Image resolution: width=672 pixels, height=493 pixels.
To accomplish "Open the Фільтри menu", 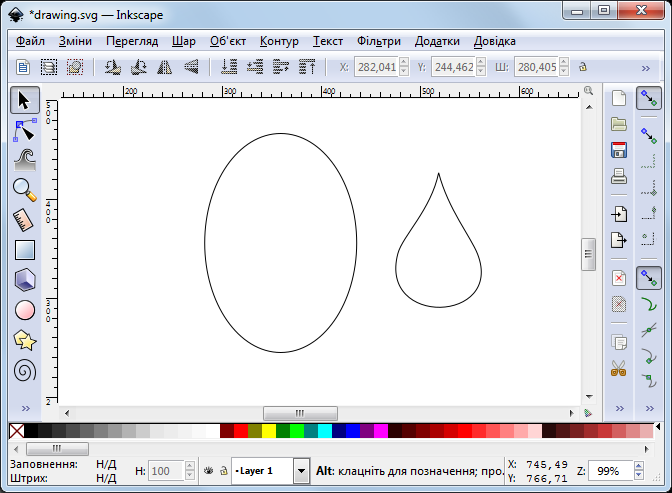I will (x=378, y=41).
